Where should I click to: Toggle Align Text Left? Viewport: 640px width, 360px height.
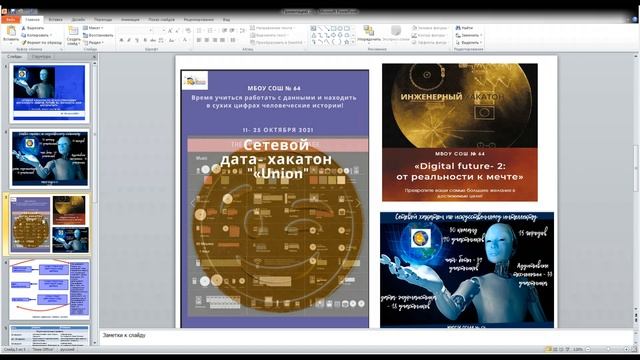pyautogui.click(x=199, y=40)
